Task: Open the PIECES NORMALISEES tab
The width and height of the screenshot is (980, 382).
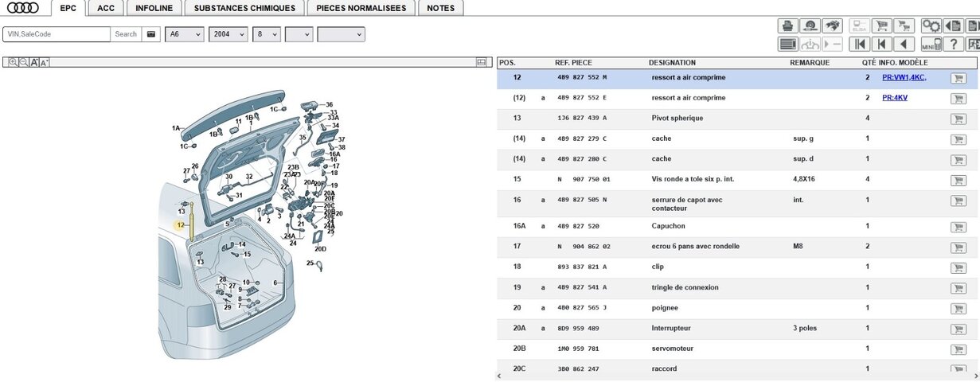Action: [361, 8]
